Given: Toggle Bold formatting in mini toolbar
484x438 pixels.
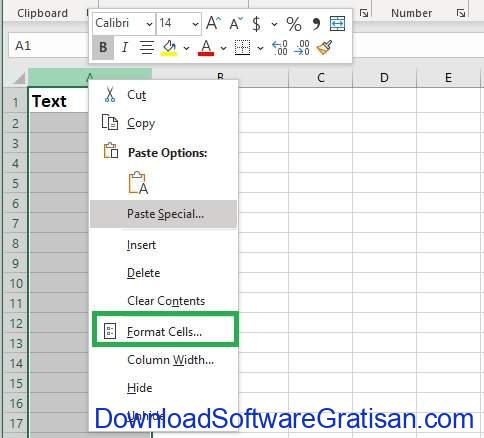Looking at the screenshot, I should point(103,48).
